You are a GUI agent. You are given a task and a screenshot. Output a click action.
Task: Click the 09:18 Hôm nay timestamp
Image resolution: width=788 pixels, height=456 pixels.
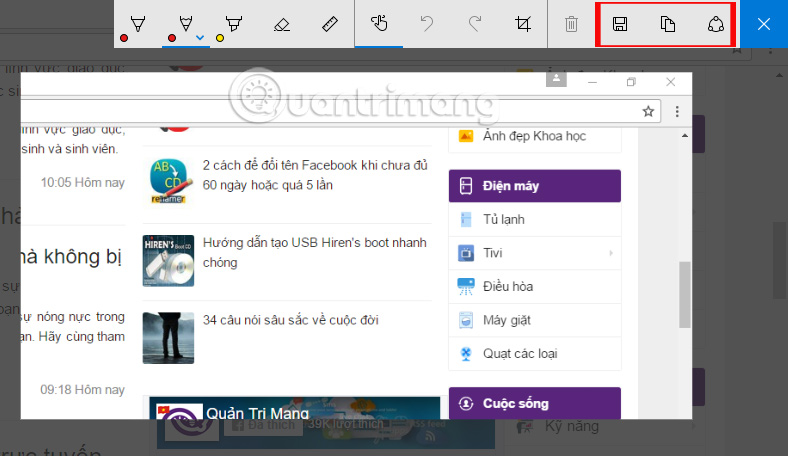click(x=82, y=390)
